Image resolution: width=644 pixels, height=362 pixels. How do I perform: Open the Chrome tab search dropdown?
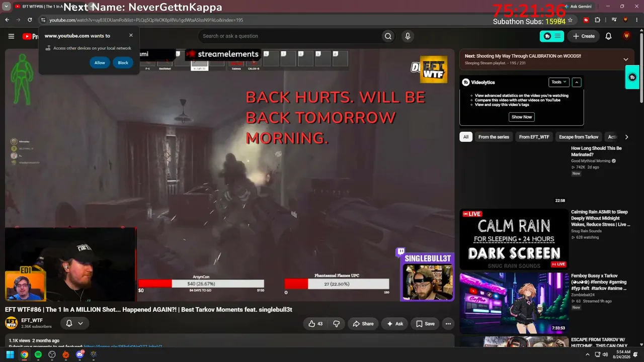pos(7,7)
